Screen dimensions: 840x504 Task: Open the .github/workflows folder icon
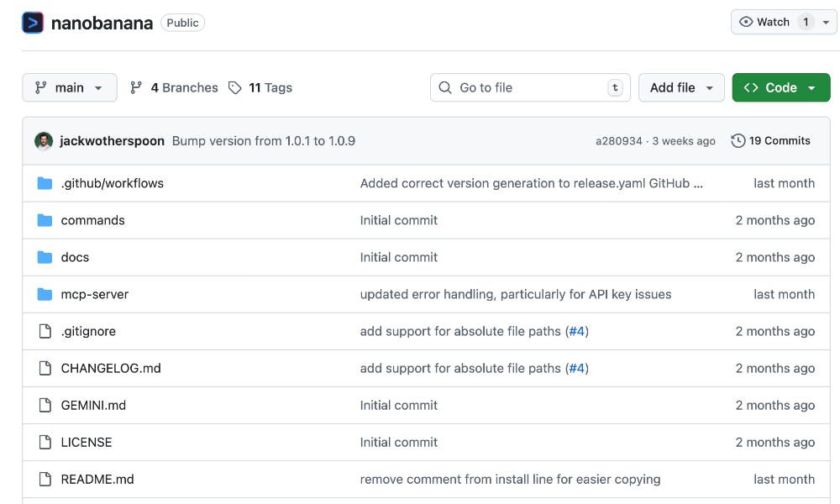click(45, 183)
